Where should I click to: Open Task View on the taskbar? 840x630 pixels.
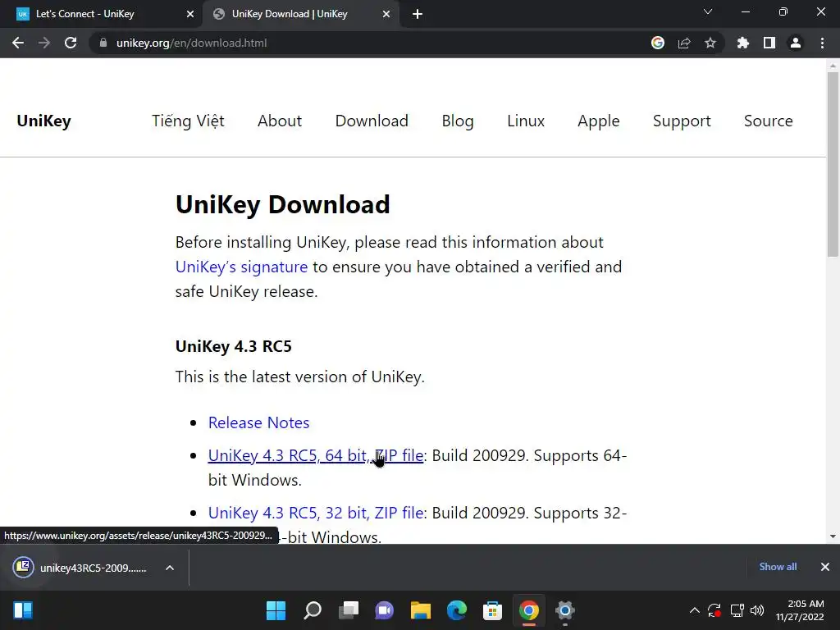[348, 610]
